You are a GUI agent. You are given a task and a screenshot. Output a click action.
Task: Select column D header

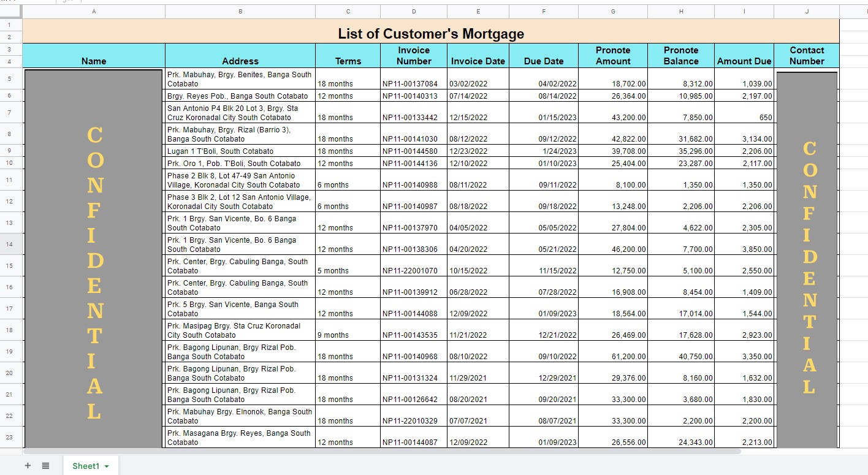414,12
